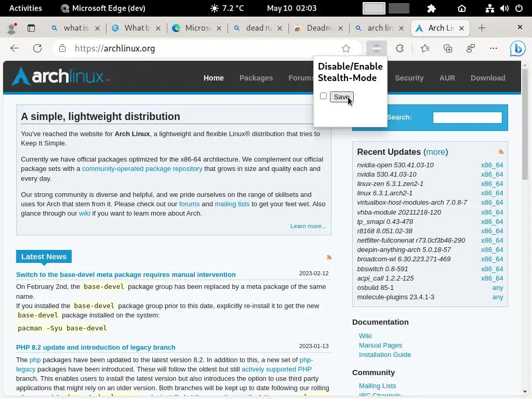Open the Installation Guide link
This screenshot has height=399, width=532.
point(385,354)
